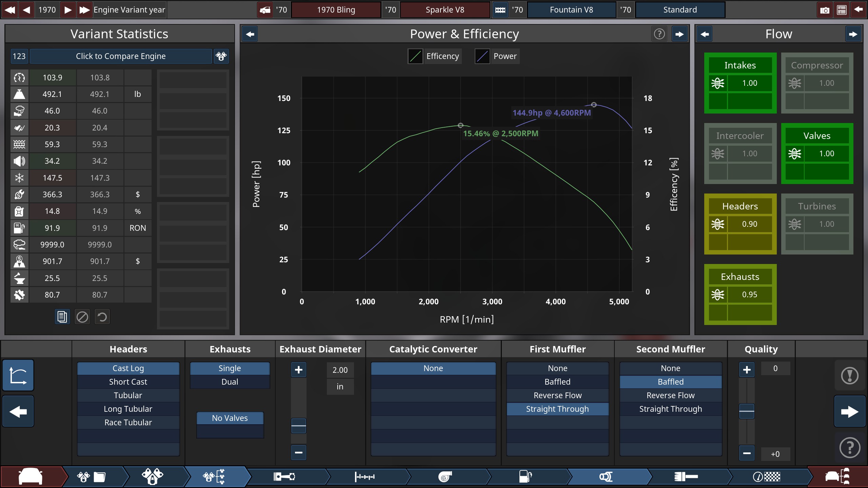Click the copy statistics clipboard icon
868x488 pixels.
click(x=62, y=317)
